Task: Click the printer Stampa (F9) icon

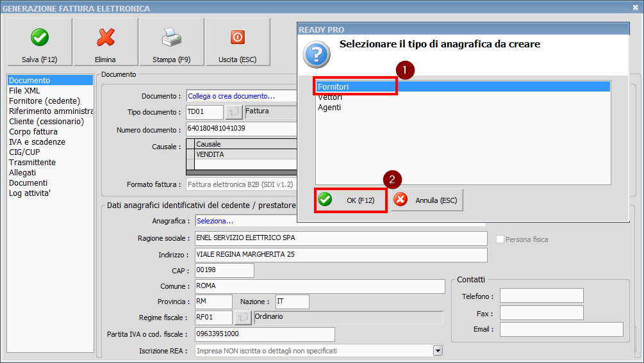Action: [x=172, y=38]
